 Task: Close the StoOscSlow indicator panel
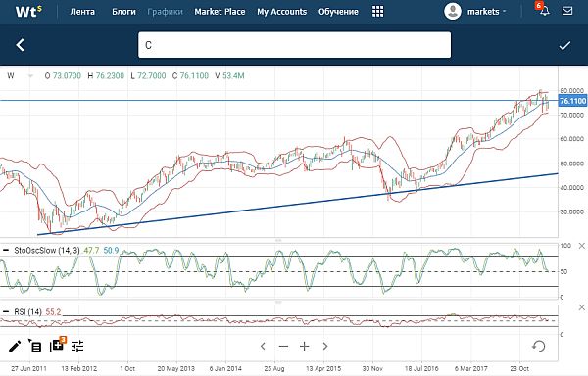(581, 246)
